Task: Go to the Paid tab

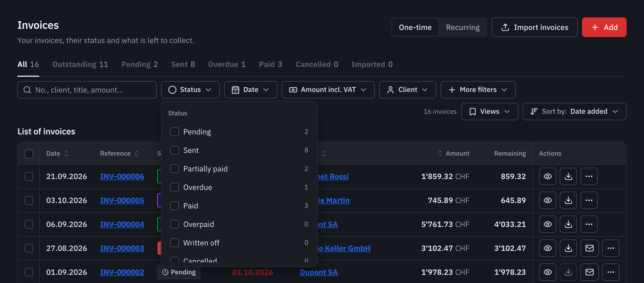Action: click(270, 64)
